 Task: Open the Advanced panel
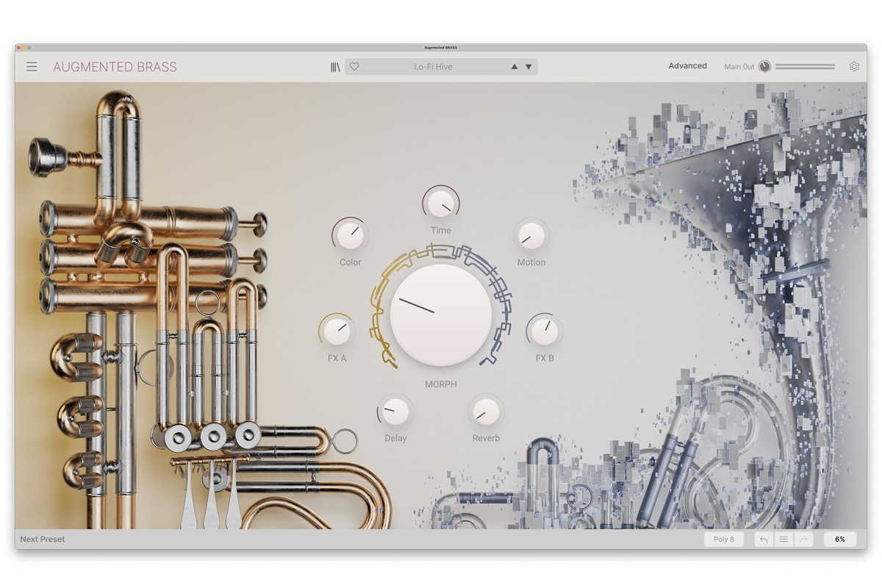tap(688, 66)
